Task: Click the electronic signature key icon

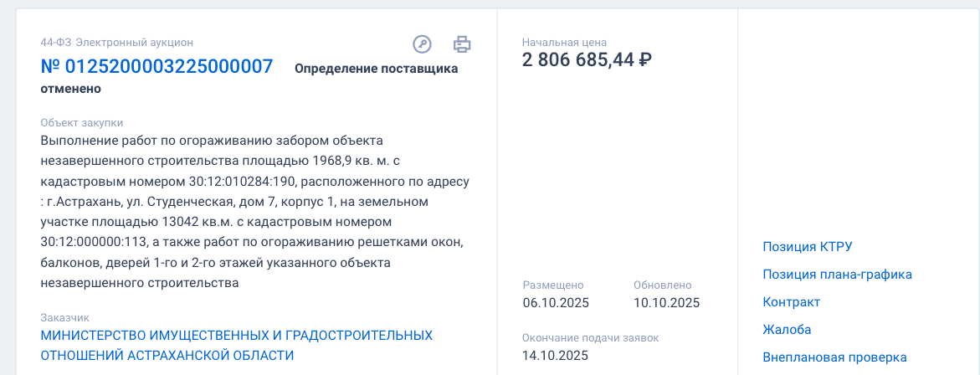Action: pos(422,44)
